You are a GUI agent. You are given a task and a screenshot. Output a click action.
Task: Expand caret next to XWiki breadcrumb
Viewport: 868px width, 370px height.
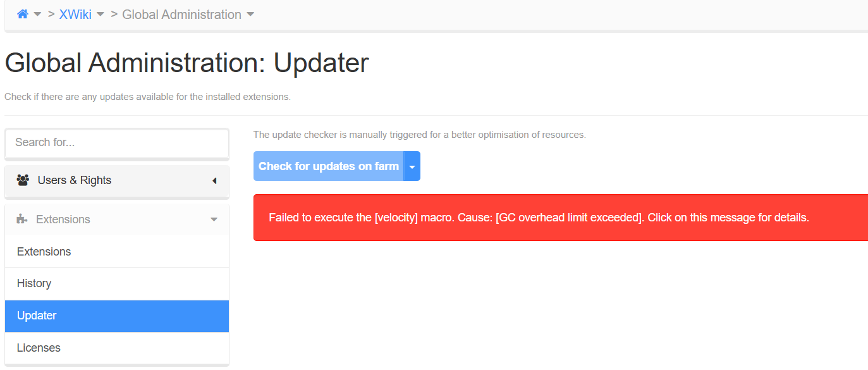click(x=101, y=15)
